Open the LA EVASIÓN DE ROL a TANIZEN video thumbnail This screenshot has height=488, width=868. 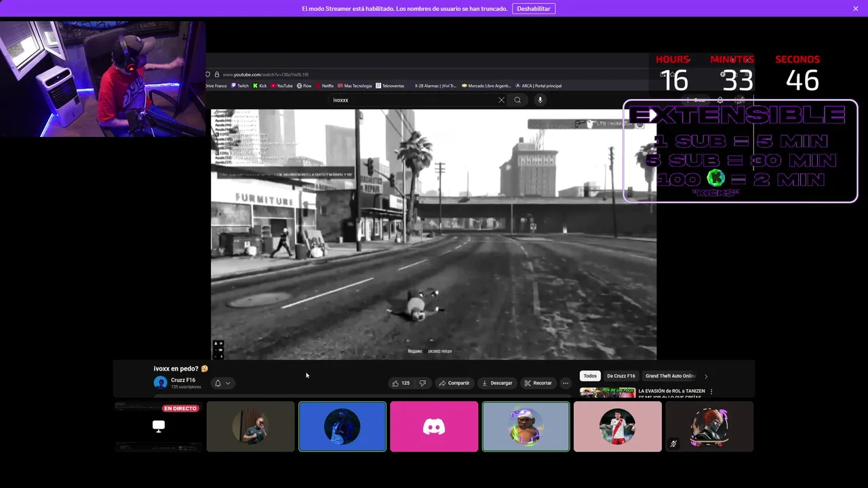[x=608, y=392]
